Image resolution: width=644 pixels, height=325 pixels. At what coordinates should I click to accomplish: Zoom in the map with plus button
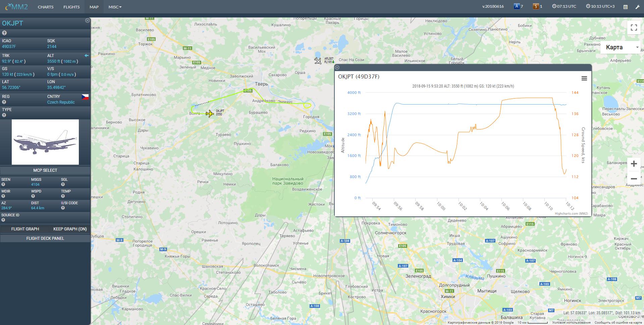[634, 164]
